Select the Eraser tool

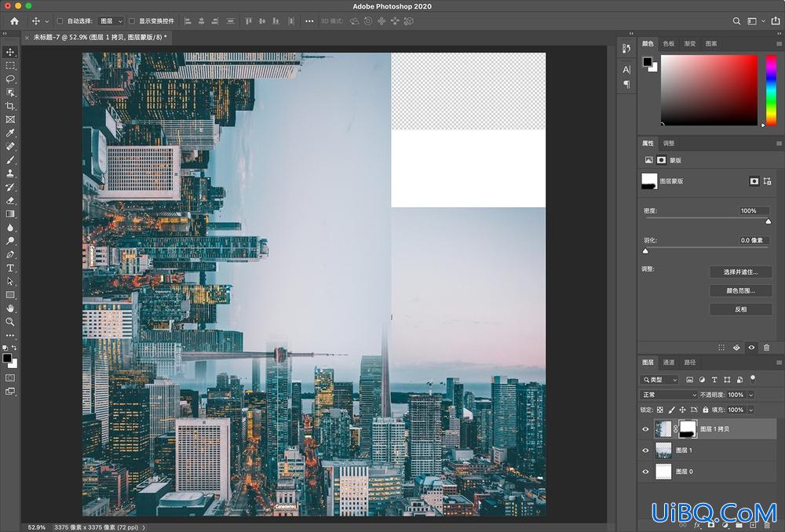[x=10, y=201]
